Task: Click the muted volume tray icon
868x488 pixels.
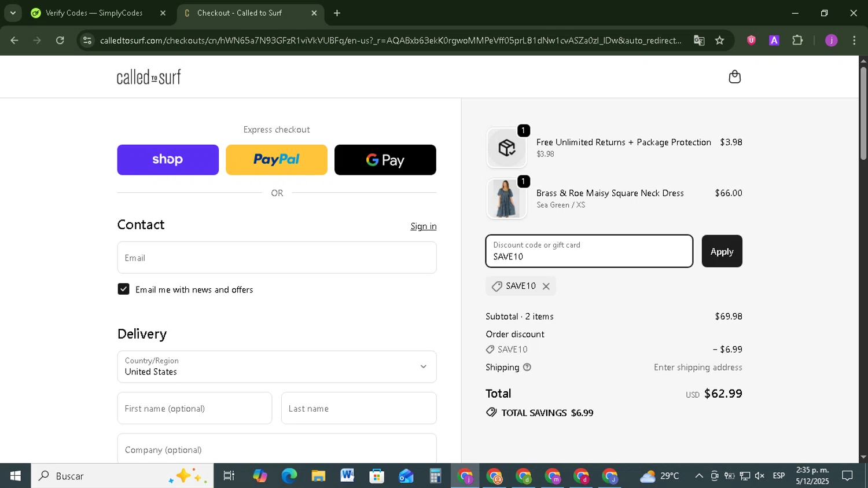Action: 760,476
